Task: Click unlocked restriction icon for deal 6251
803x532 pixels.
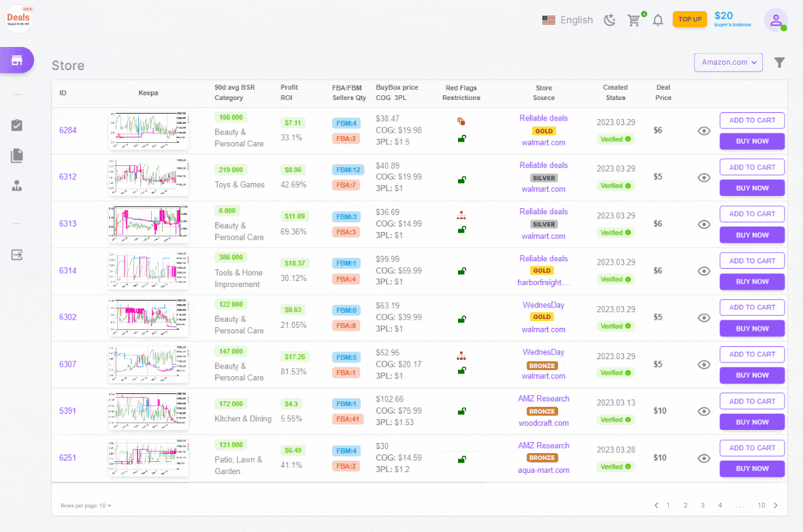Action: point(462,459)
